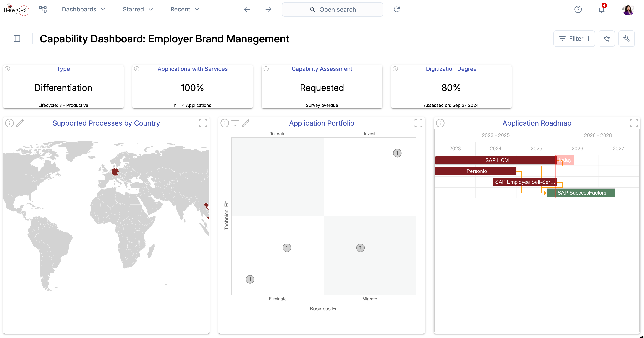Open the filter icon on Application Portfolio widget
Screen dimensions: 644x338
click(x=235, y=123)
